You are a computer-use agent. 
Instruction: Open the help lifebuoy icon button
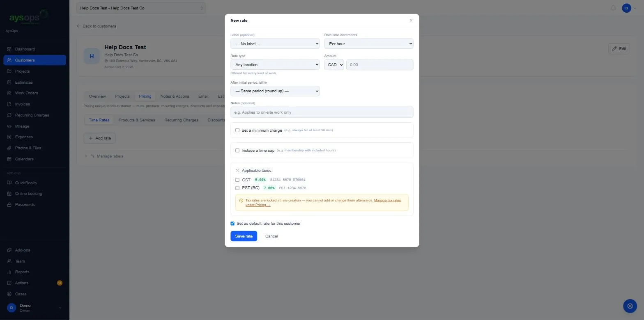click(630, 306)
